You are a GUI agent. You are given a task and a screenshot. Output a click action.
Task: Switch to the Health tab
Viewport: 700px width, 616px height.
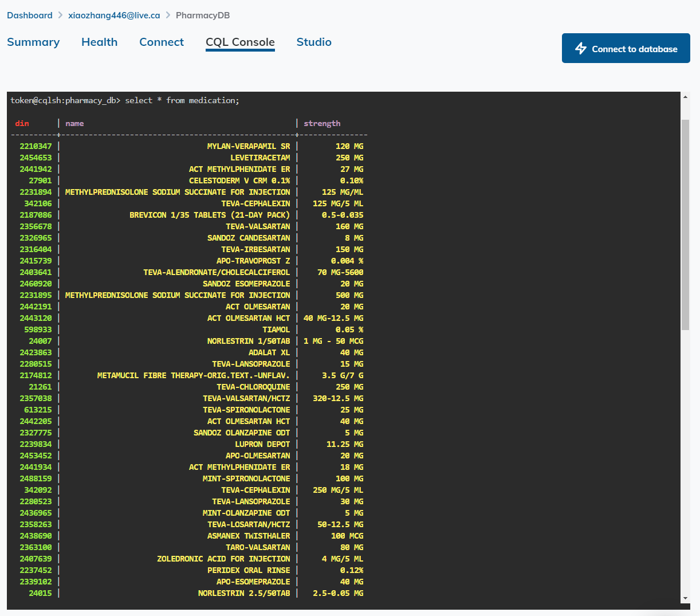click(100, 42)
